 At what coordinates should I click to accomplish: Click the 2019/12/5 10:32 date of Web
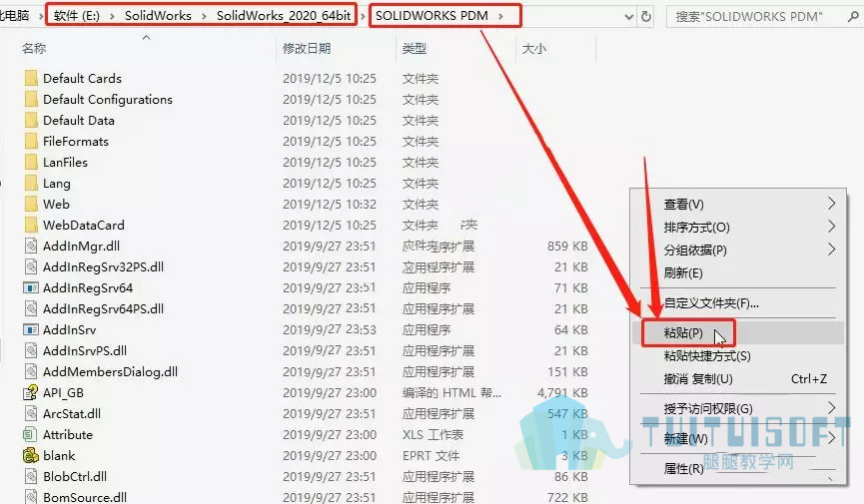click(x=330, y=205)
